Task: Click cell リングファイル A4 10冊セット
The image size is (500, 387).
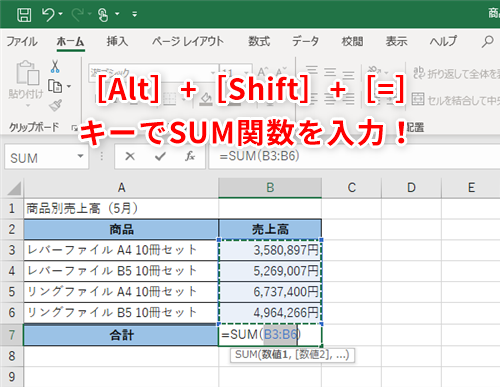Action: coord(121,292)
